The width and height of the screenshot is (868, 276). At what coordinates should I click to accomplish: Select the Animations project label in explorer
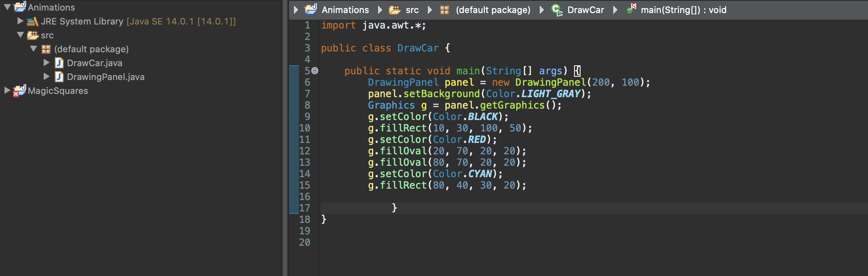pos(51,7)
